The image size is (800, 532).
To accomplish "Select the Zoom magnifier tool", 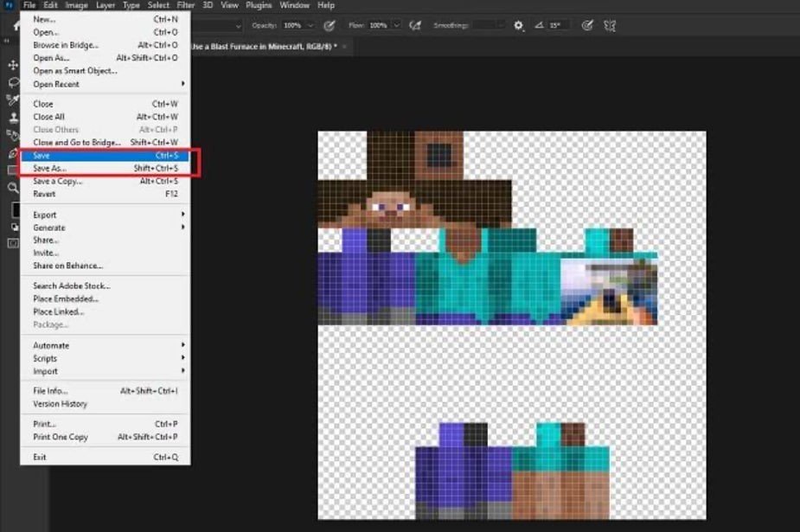I will point(13,188).
